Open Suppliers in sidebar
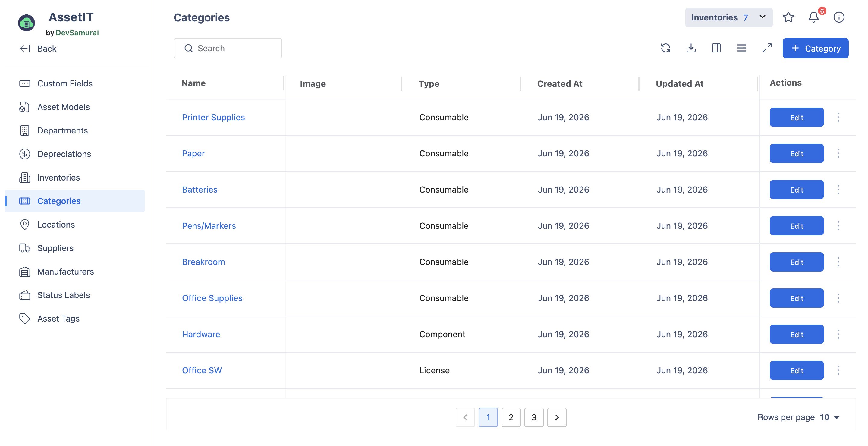 75,248
